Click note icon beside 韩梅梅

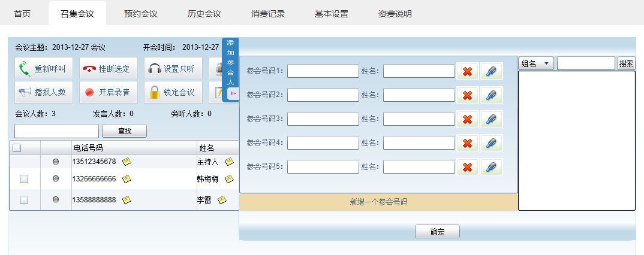[x=229, y=179]
